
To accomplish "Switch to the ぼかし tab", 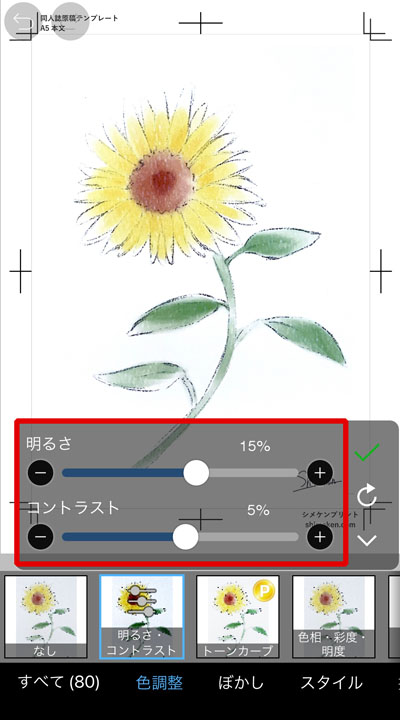I will [241, 682].
